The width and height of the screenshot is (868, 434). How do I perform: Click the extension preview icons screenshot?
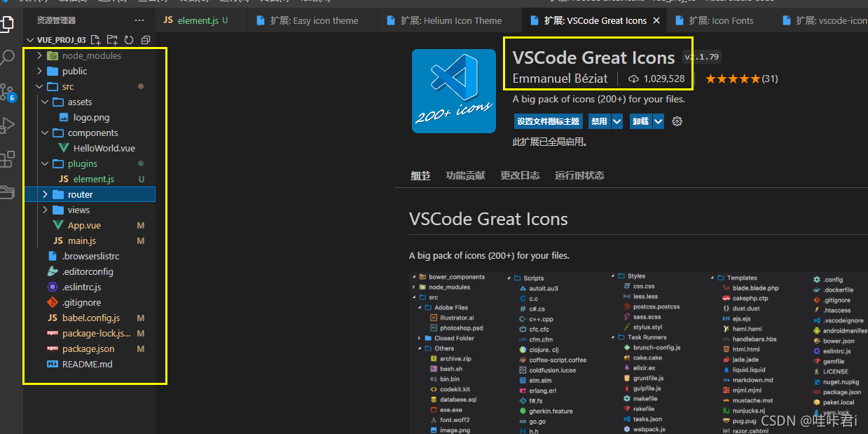click(x=638, y=353)
